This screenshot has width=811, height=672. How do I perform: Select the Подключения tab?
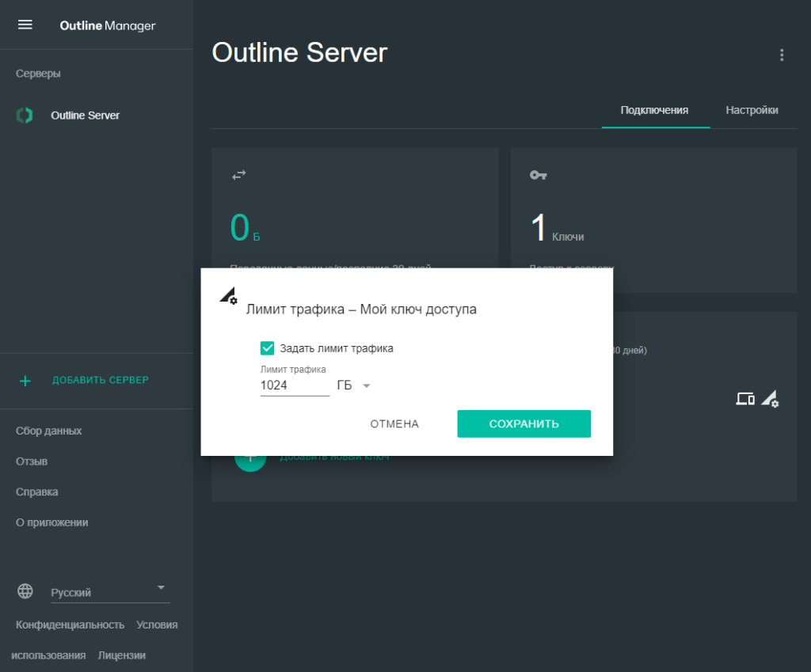(654, 110)
